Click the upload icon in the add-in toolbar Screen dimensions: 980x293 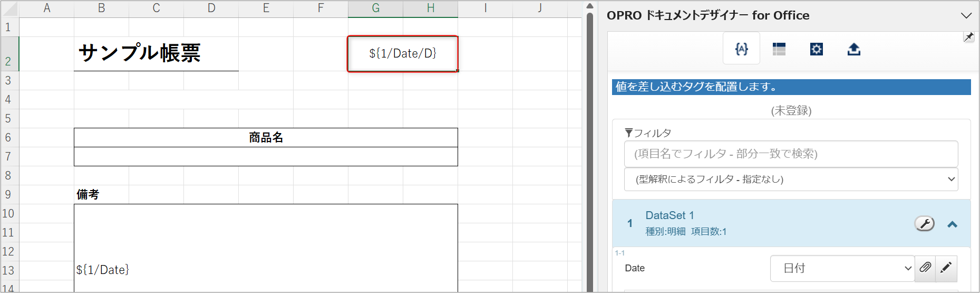tap(853, 49)
